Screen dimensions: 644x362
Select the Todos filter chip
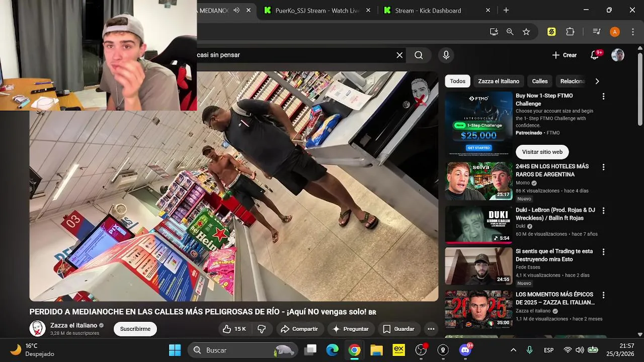tap(457, 81)
